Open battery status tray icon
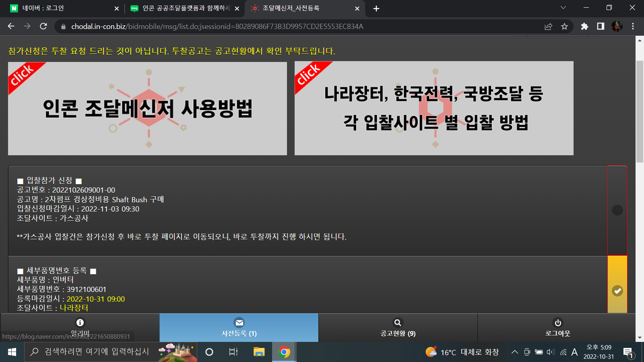 [x=539, y=352]
